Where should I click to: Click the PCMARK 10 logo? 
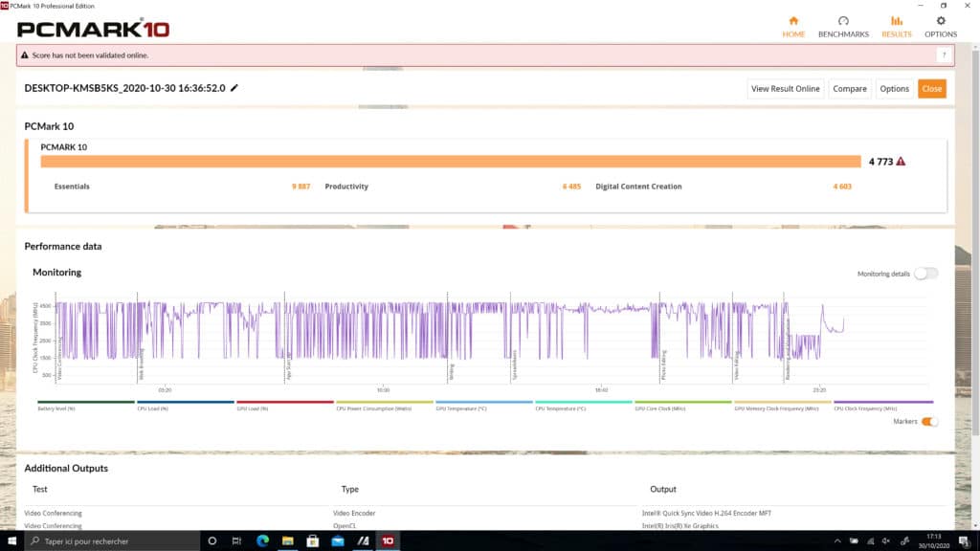(94, 29)
